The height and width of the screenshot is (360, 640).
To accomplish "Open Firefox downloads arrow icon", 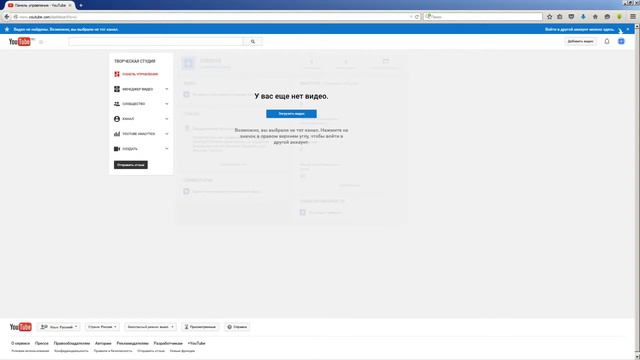I will tap(583, 17).
